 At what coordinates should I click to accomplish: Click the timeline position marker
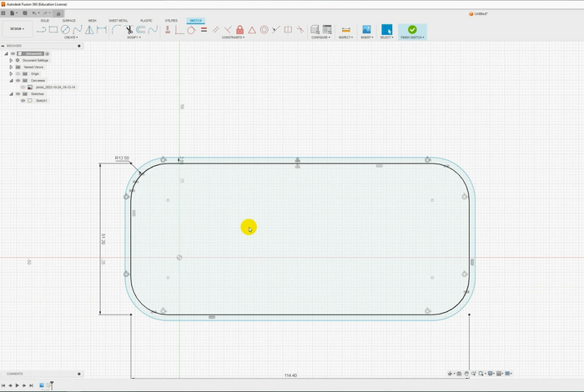[51, 384]
